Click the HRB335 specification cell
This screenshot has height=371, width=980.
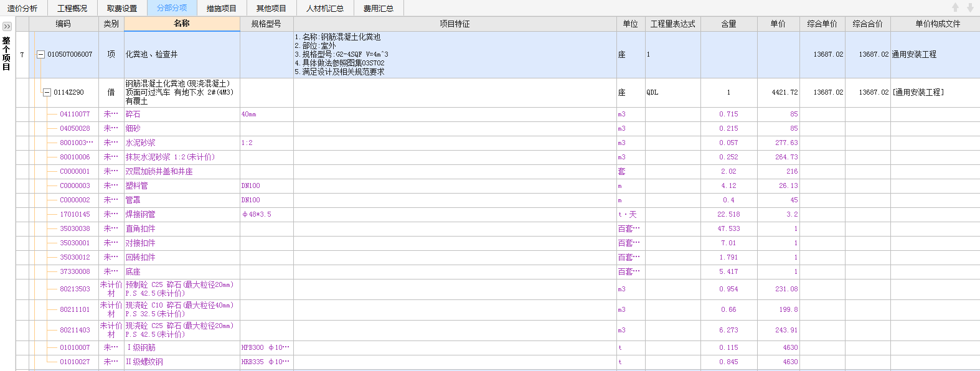266,362
